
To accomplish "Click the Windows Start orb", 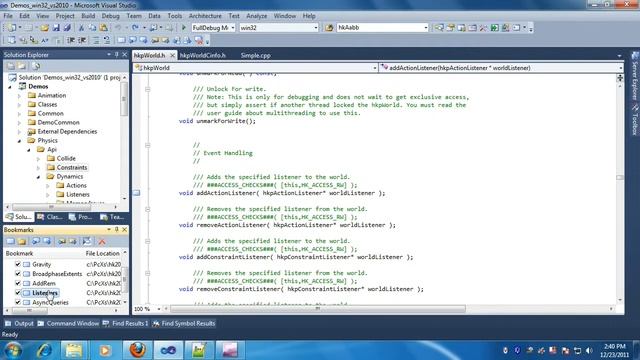I will click(x=13, y=350).
